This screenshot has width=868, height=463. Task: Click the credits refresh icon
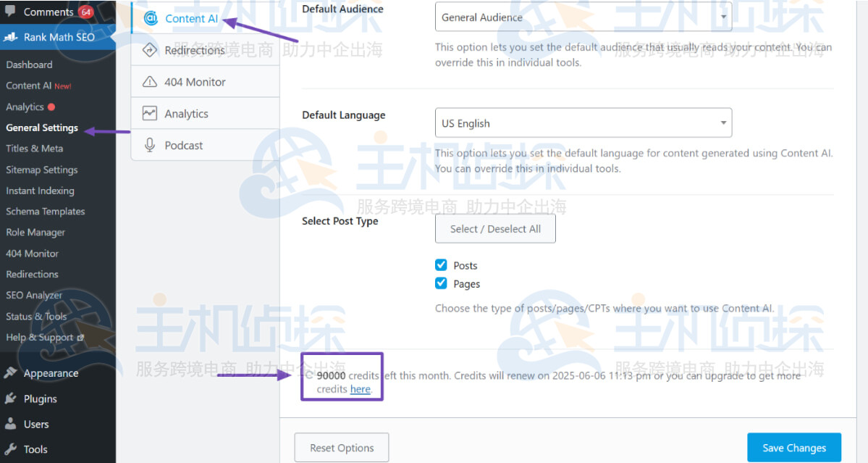pyautogui.click(x=309, y=376)
